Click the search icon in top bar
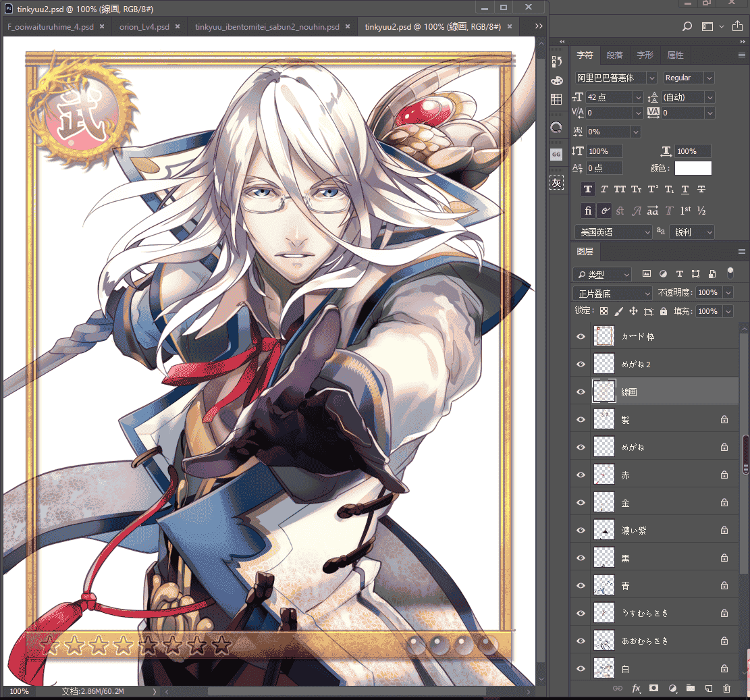This screenshot has width=750, height=700. (x=687, y=26)
